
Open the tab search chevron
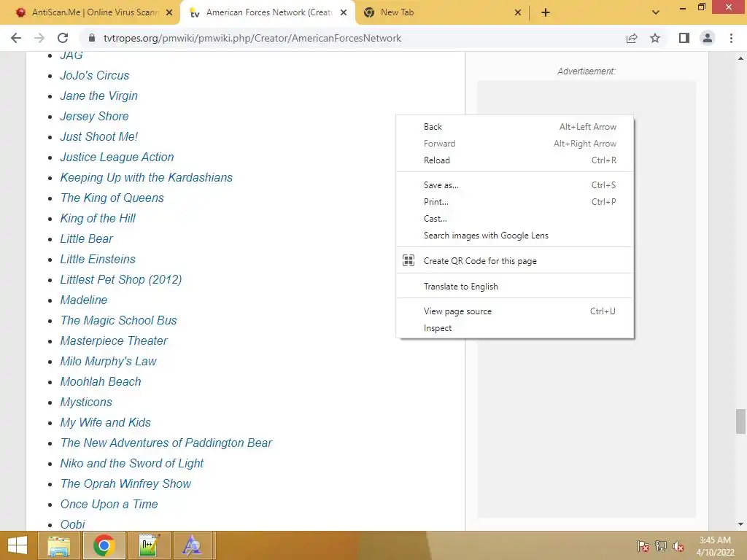pyautogui.click(x=656, y=12)
